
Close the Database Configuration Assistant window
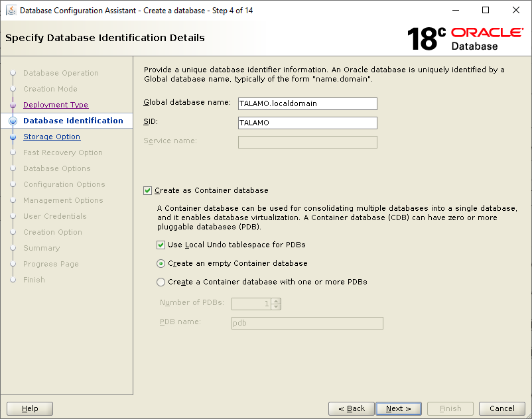click(x=515, y=10)
